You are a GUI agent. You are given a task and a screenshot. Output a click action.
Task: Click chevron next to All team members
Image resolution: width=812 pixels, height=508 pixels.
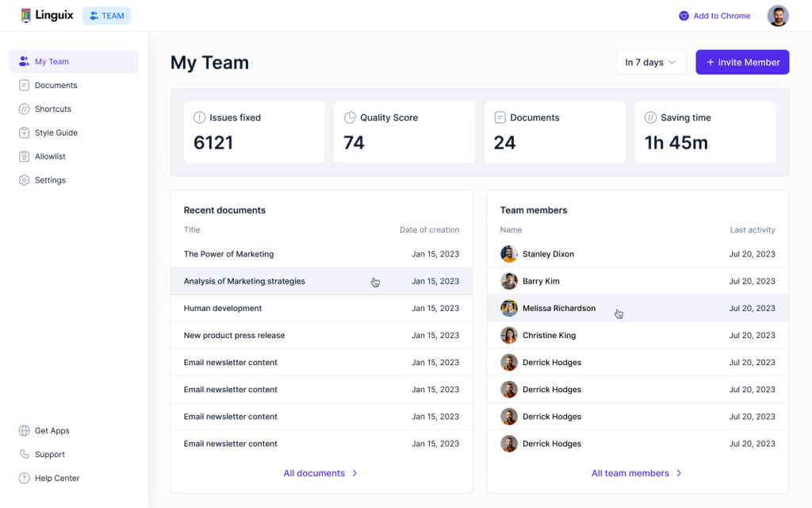point(679,473)
